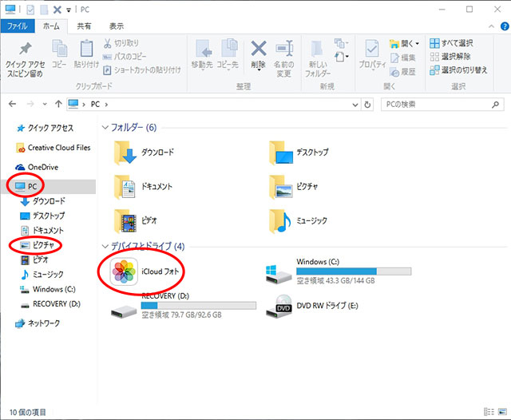This screenshot has width=511, height=420.
Task: Open the 開く dropdown in ribbon
Action: coord(405,43)
